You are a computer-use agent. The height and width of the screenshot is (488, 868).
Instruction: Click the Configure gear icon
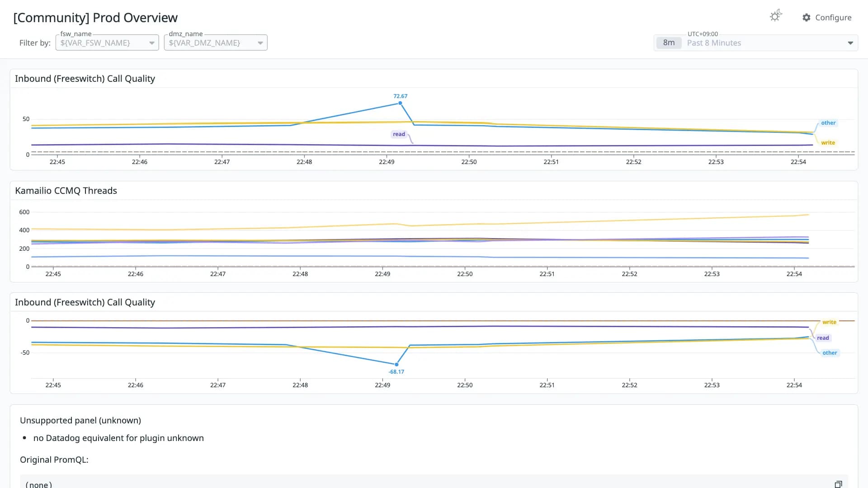pyautogui.click(x=807, y=18)
